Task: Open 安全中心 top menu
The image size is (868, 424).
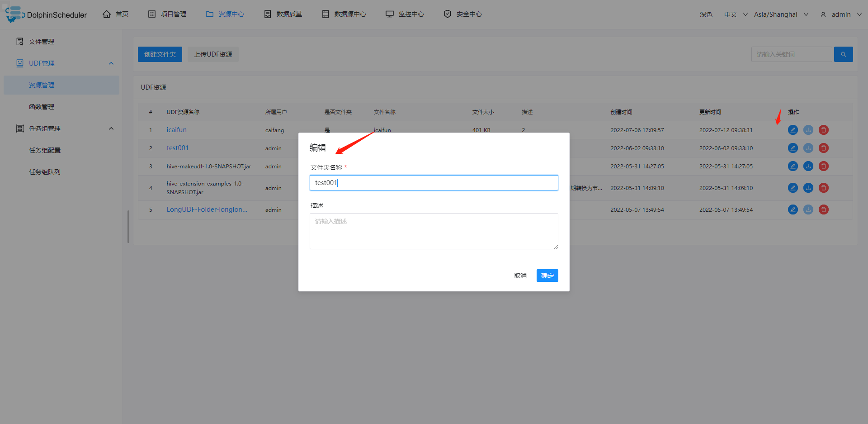Action: click(x=463, y=14)
